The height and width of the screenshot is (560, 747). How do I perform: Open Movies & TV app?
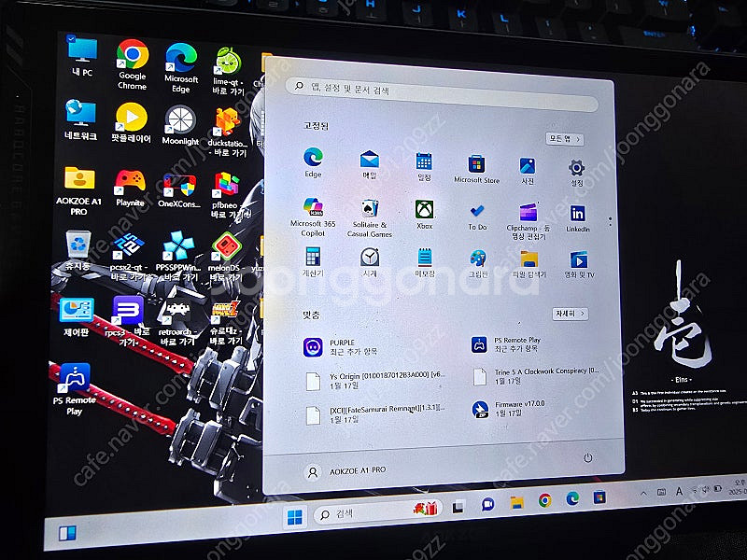pos(579,265)
